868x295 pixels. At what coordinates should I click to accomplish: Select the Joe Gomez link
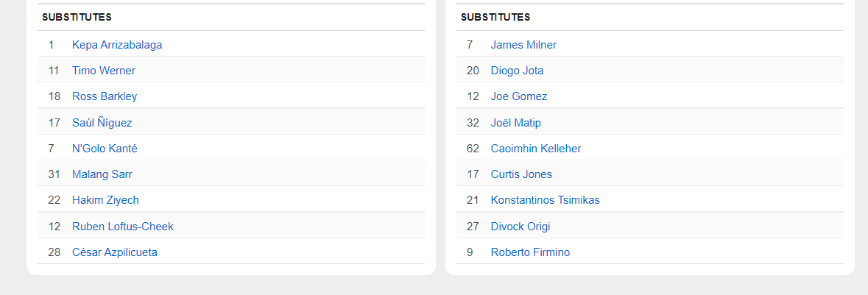pyautogui.click(x=519, y=96)
